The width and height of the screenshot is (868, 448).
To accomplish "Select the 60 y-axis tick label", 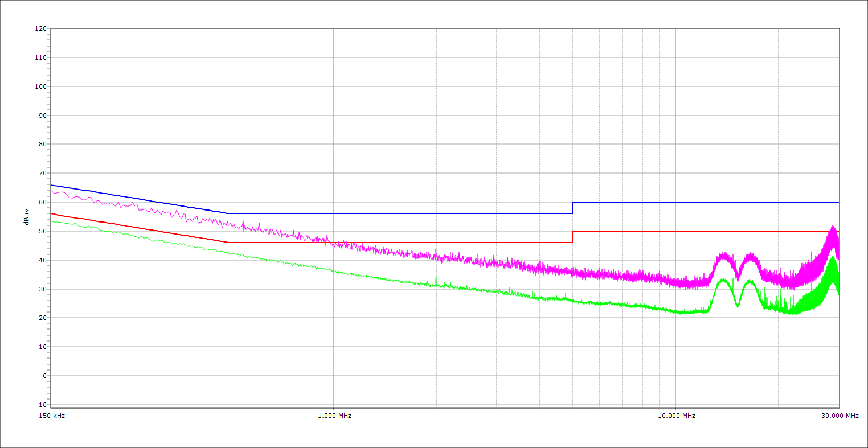I will coord(42,202).
